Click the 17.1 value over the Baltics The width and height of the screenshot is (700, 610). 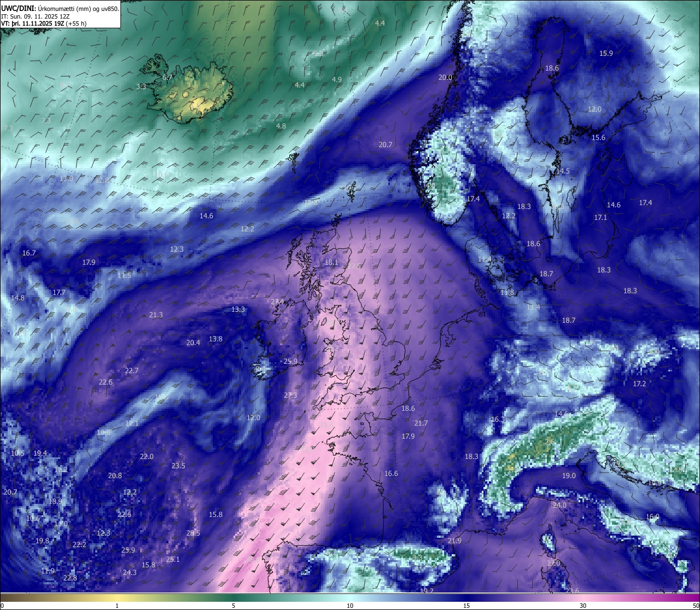click(600, 217)
